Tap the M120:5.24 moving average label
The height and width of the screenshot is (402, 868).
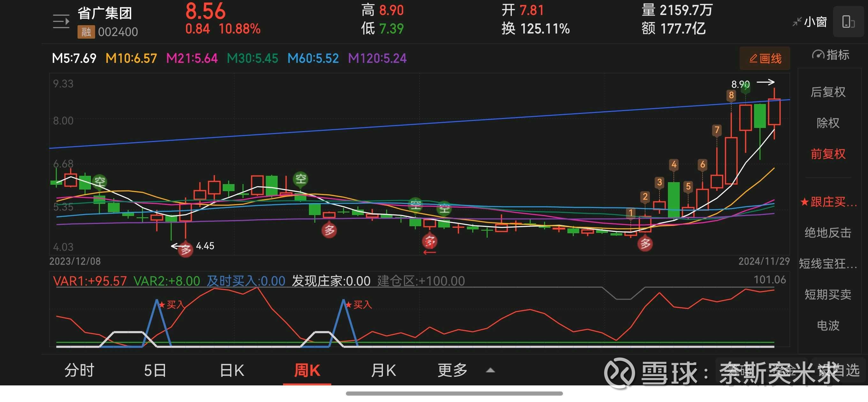pyautogui.click(x=378, y=58)
